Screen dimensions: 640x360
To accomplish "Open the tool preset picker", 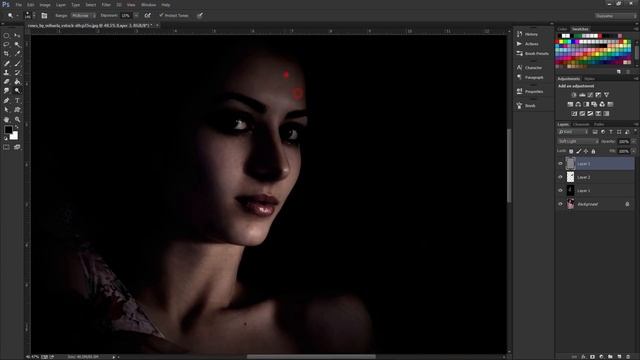I will (x=12, y=16).
